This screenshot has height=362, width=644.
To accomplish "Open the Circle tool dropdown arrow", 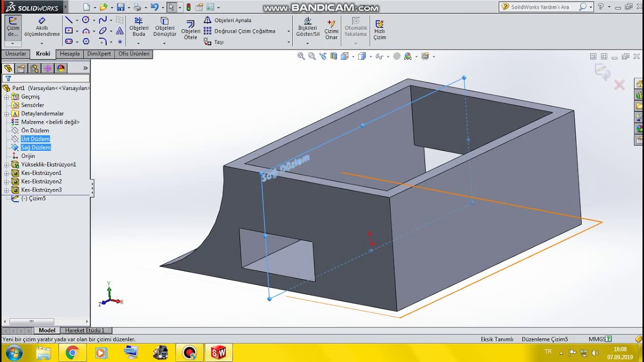I will coord(94,21).
